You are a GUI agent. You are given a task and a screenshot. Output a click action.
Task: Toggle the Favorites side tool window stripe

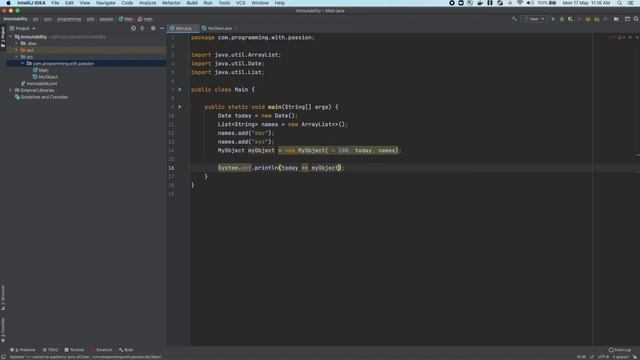click(3, 330)
